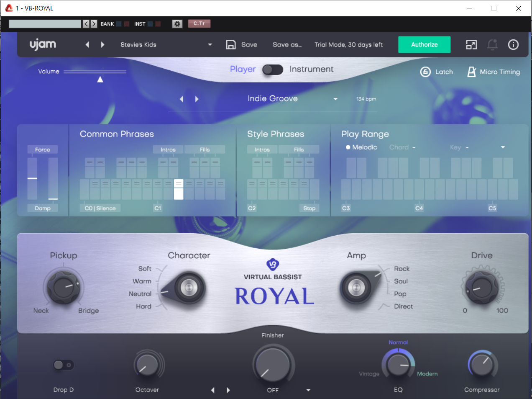
Task: Select Soft character setting
Action: click(x=145, y=269)
